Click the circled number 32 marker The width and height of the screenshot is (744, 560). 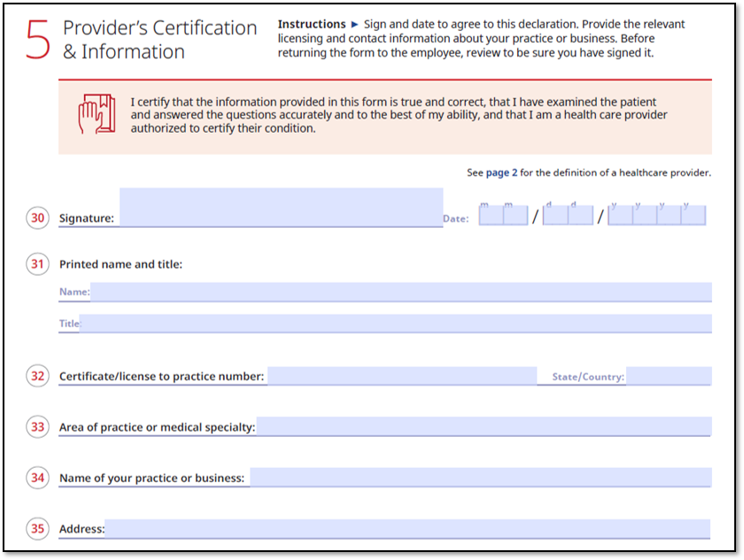coord(37,376)
